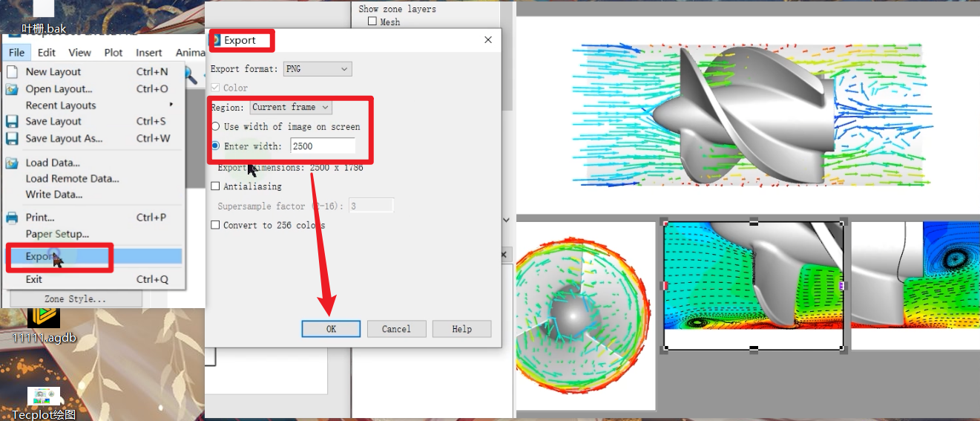The width and height of the screenshot is (980, 421).
Task: Open the Export format dropdown
Action: click(318, 69)
